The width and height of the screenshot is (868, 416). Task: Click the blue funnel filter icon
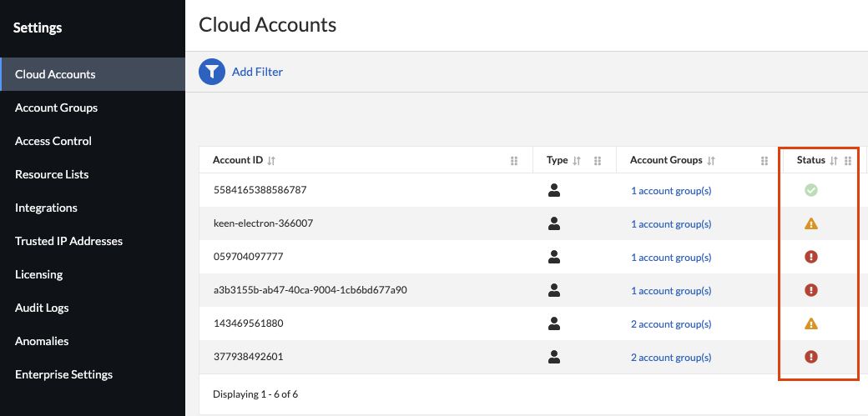point(212,72)
